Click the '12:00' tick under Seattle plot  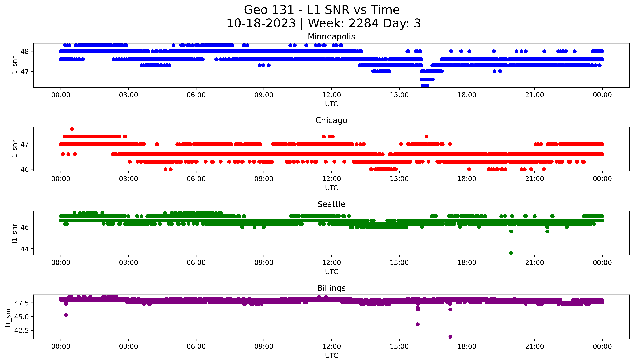click(332, 262)
